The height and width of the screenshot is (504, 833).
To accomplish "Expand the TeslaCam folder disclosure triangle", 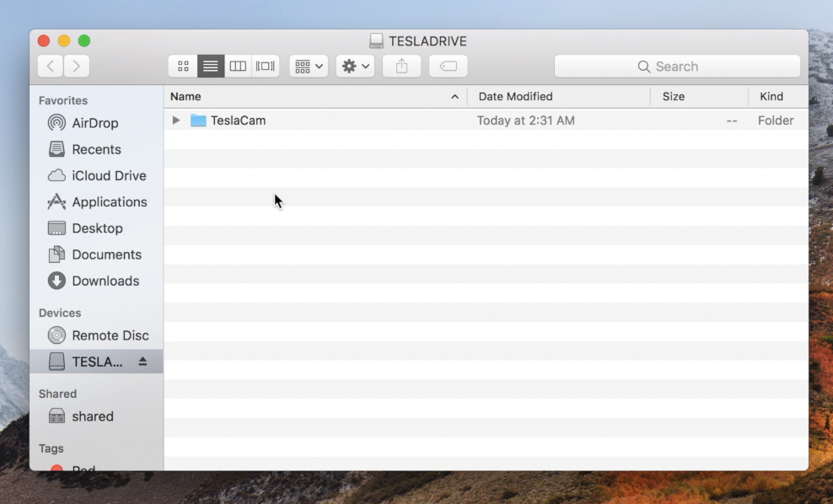I will coord(176,121).
